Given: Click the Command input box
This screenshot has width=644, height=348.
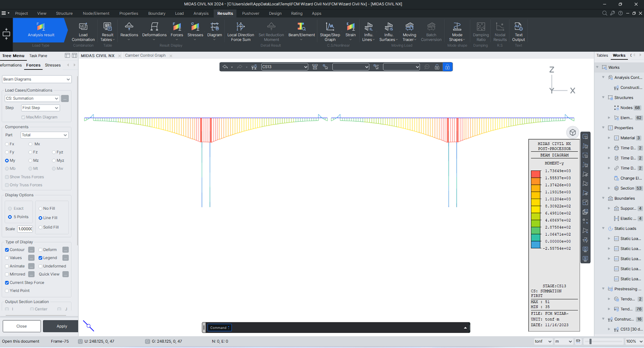Looking at the screenshot, I should (x=220, y=327).
